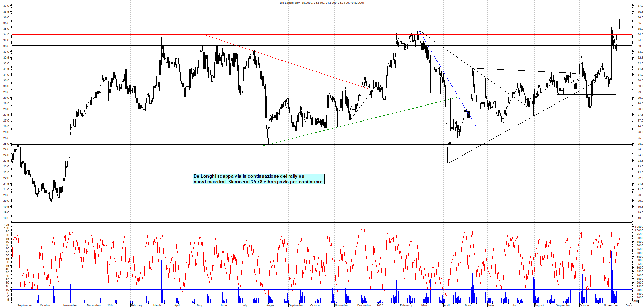Select the December label at the chart end
The width and height of the screenshot is (644, 307).
629,306
